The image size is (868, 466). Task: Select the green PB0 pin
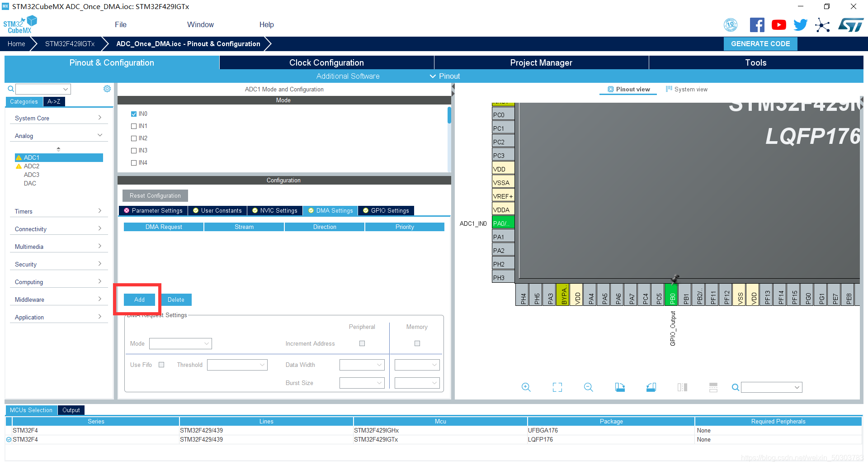pyautogui.click(x=672, y=295)
